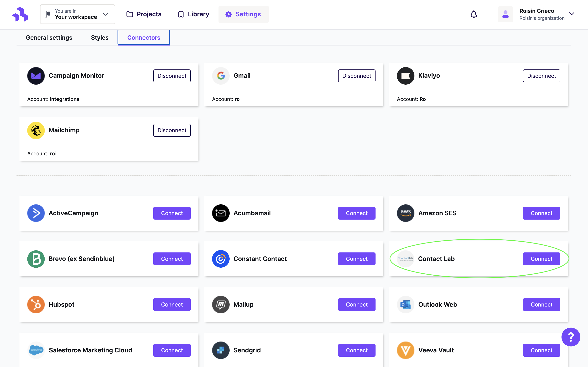Click the Campaign Monitor title text
This screenshot has width=588, height=367.
(76, 75)
